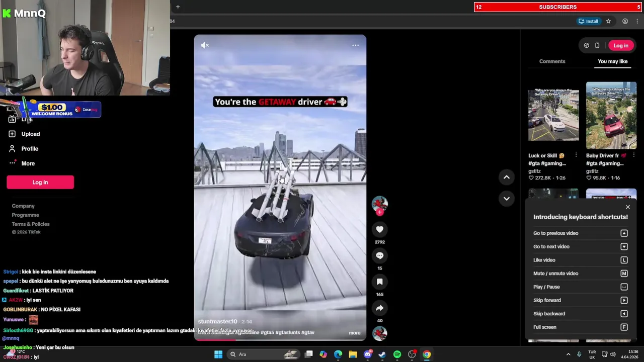Image resolution: width=644 pixels, height=362 pixels.
Task: Click the Like video L key icon
Action: (x=624, y=260)
